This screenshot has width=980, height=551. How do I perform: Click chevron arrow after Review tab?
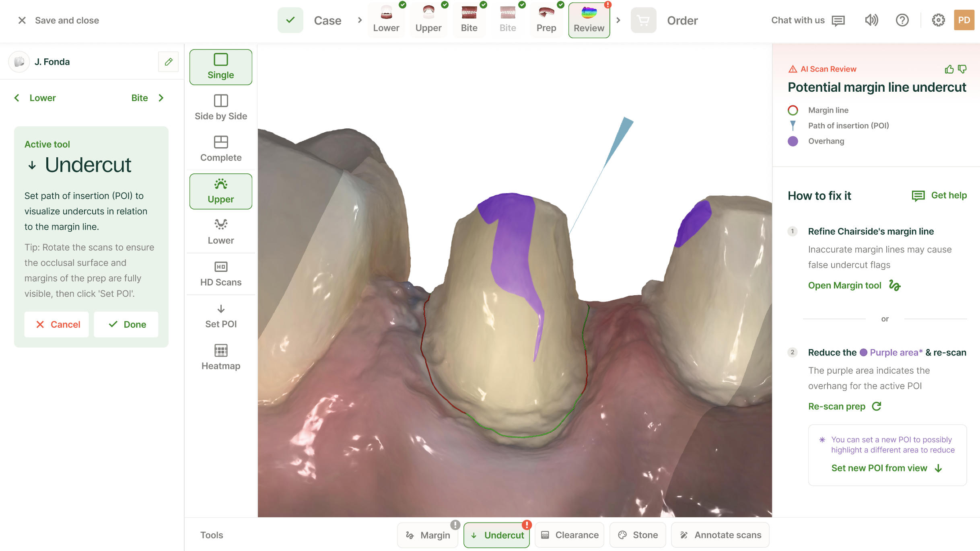618,20
